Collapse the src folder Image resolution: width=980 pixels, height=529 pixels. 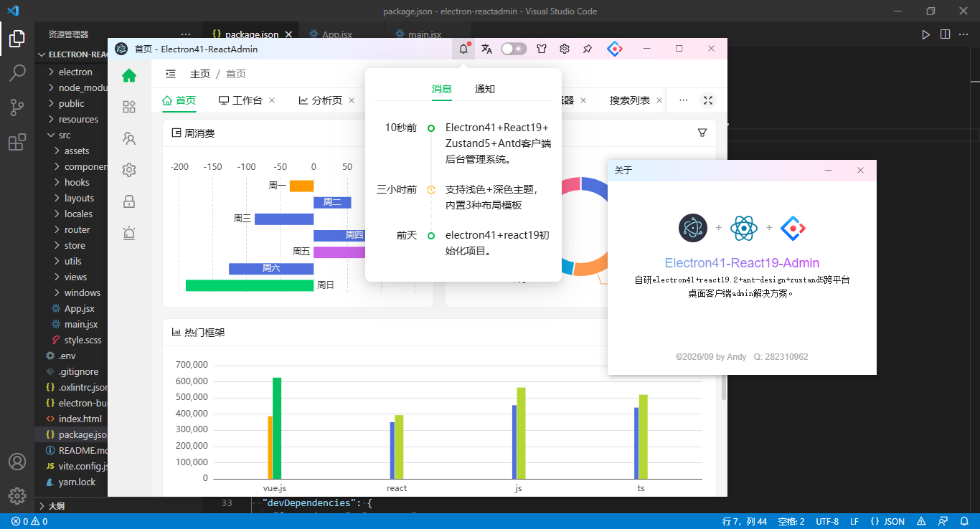click(x=65, y=135)
